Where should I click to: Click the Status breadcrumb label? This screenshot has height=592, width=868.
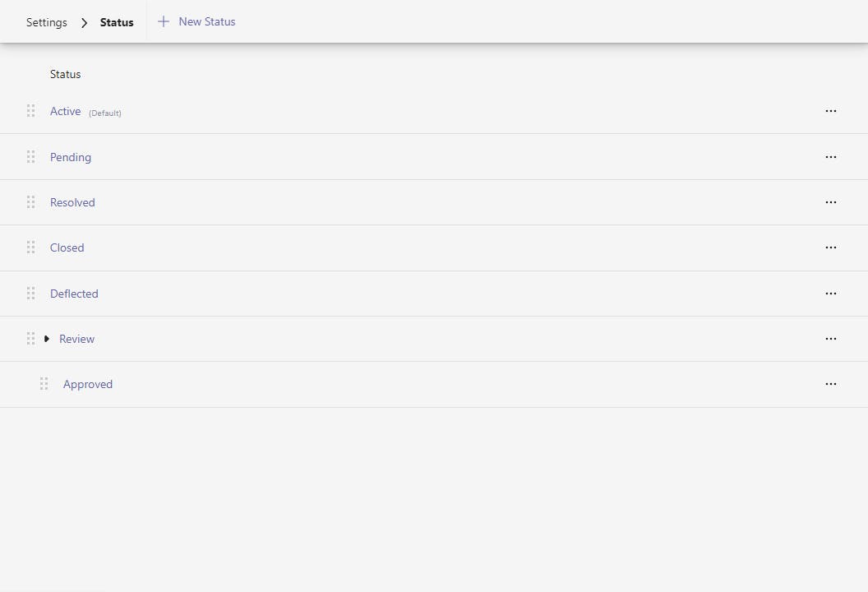[117, 22]
